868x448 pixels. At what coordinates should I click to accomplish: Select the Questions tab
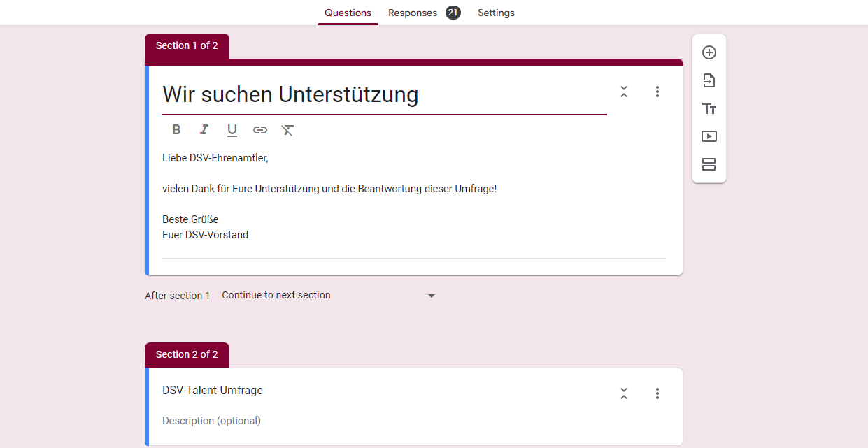pos(348,13)
